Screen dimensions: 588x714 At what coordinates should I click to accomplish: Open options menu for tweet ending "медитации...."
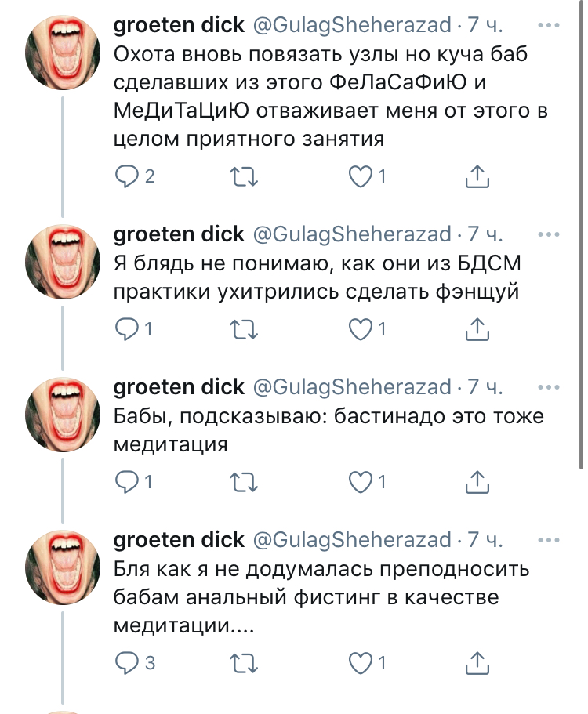tap(554, 539)
